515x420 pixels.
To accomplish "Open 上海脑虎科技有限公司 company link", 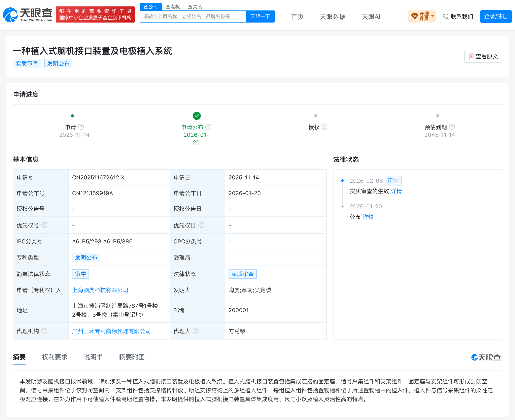I will 100,290.
